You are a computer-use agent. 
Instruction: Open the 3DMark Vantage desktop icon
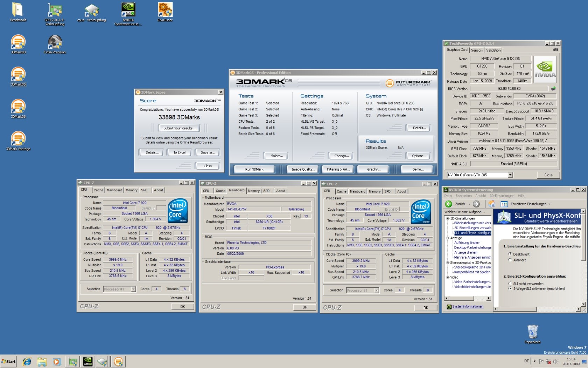coord(18,141)
